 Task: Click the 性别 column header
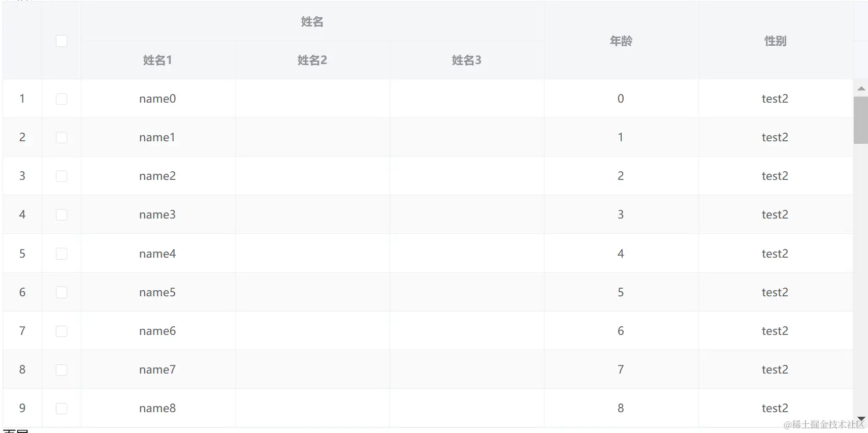[x=775, y=41]
